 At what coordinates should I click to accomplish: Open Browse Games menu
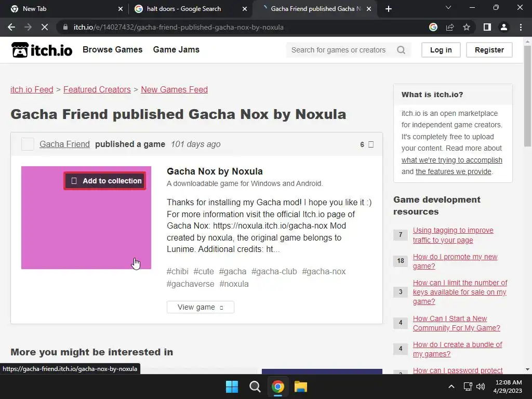113,49
